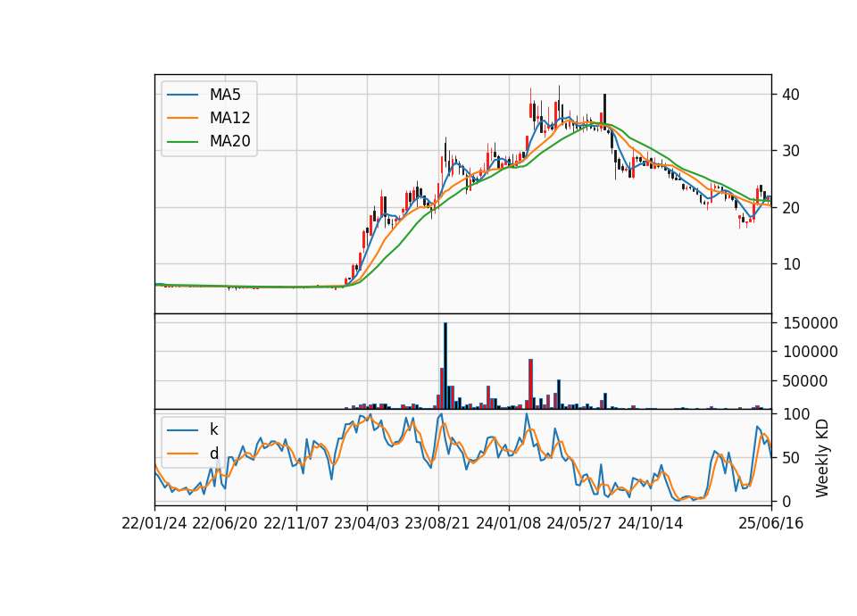Screen dimensions: 857x616
Task: Click the d legend entry
Action: [193, 454]
